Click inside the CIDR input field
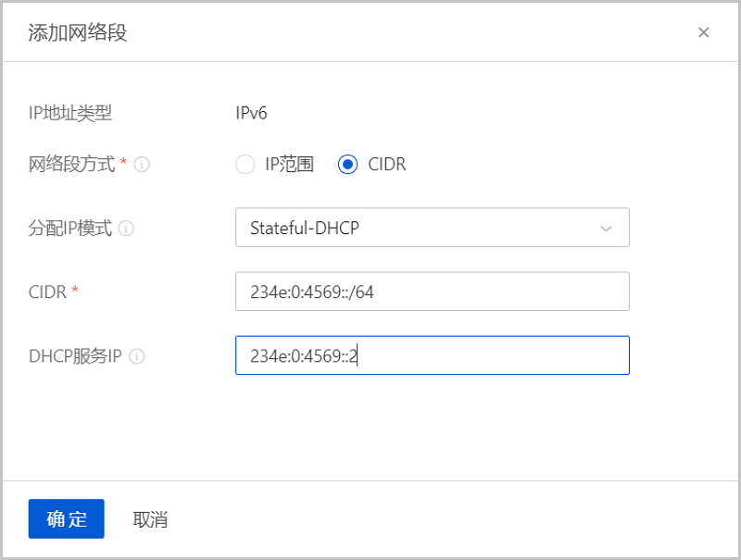741x560 pixels. coord(431,292)
